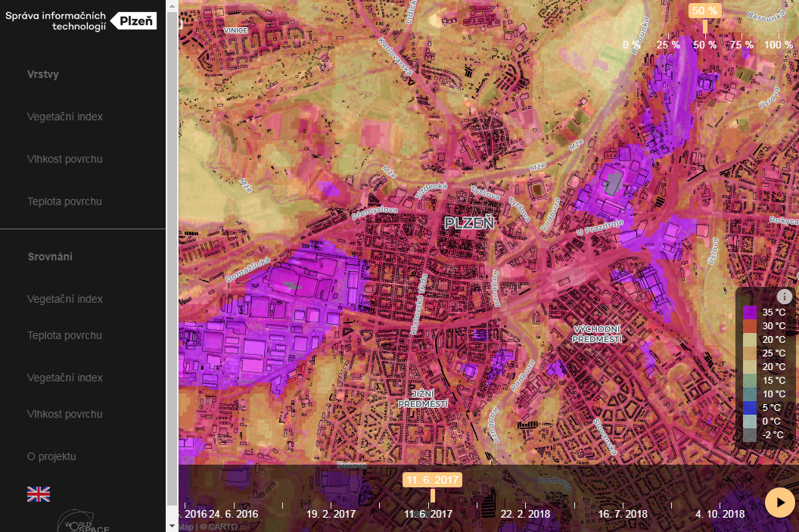The image size is (799, 532).
Task: Click the VÝCHODNÍ PŘEDMĚSTÍ map label
Action: coord(597,334)
